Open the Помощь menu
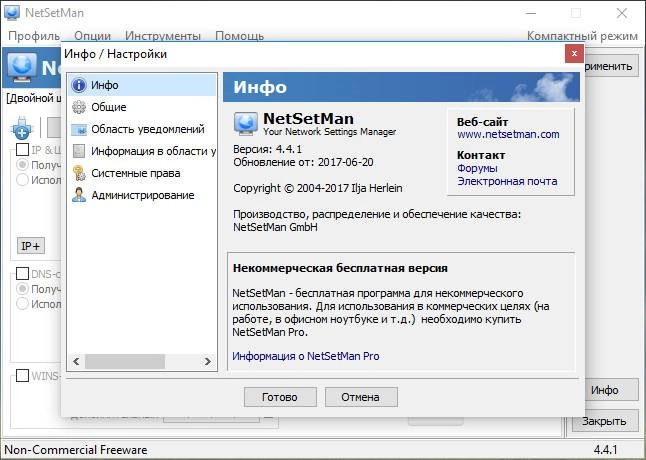The height and width of the screenshot is (460, 646). point(239,36)
